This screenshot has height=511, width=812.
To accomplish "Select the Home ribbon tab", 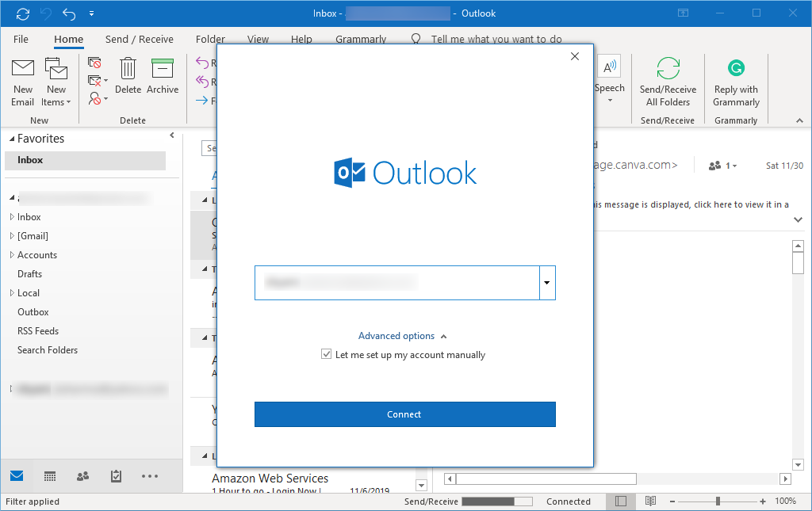I will click(x=68, y=40).
